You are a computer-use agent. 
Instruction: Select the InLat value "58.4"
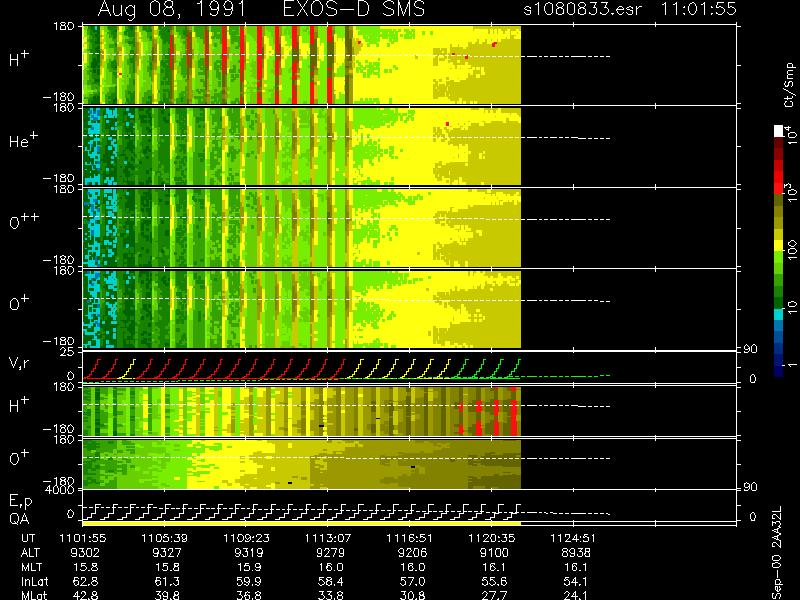pyautogui.click(x=331, y=581)
